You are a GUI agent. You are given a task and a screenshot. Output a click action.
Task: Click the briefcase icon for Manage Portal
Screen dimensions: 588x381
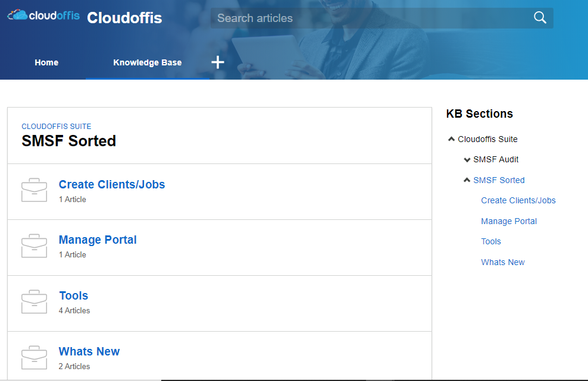pos(34,245)
